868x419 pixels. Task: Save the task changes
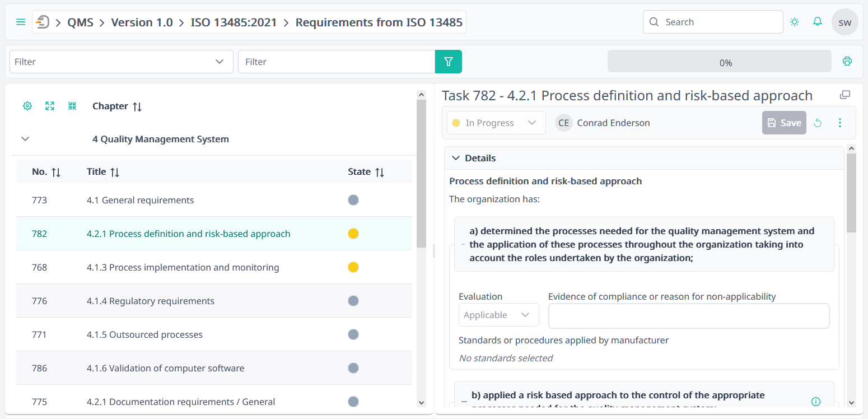pyautogui.click(x=784, y=123)
